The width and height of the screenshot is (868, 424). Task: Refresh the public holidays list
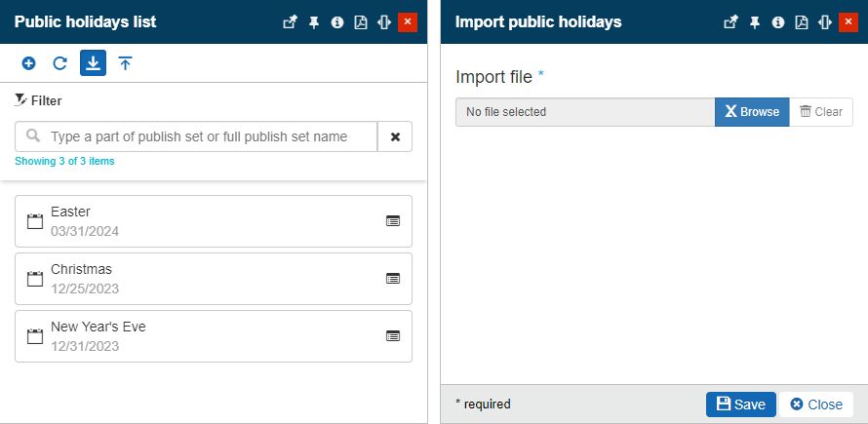point(59,63)
